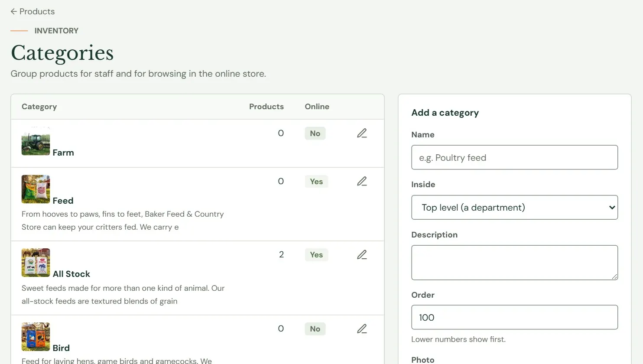This screenshot has width=643, height=364.
Task: Click the 'Add a category' heading
Action: (x=445, y=113)
